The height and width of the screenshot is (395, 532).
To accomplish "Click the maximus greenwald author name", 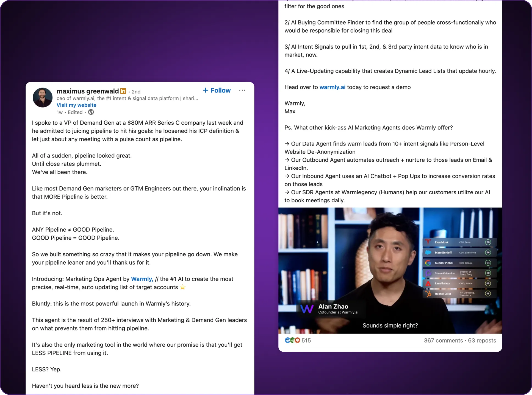I will click(88, 91).
